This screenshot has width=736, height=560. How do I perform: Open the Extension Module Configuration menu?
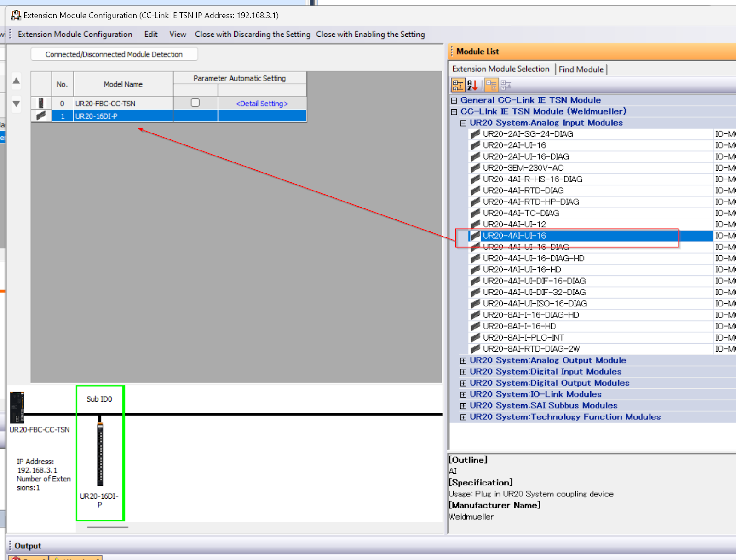pos(75,34)
